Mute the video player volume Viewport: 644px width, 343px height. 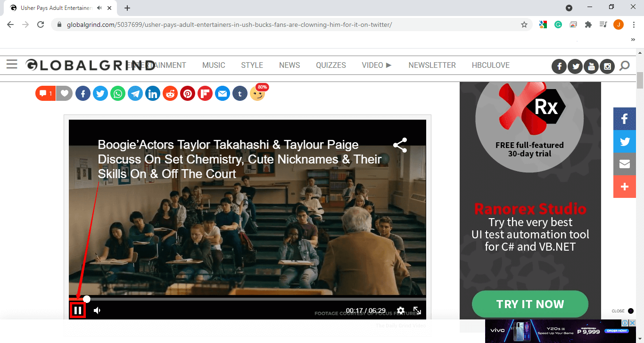click(x=97, y=310)
